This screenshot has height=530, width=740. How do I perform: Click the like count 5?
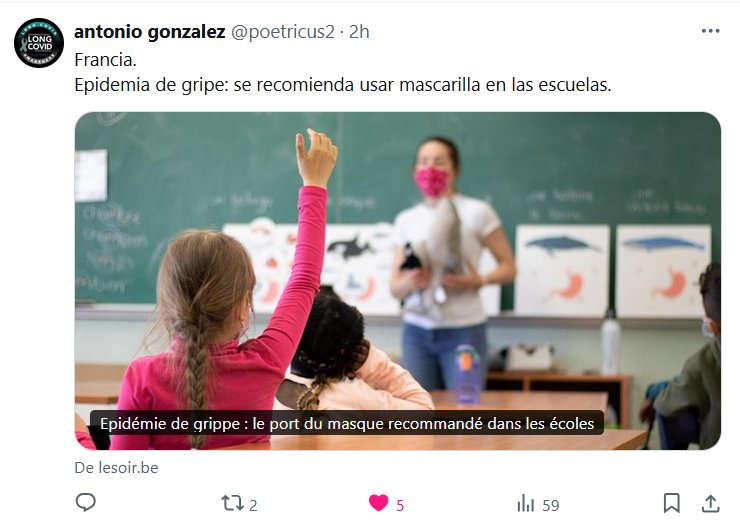point(400,505)
